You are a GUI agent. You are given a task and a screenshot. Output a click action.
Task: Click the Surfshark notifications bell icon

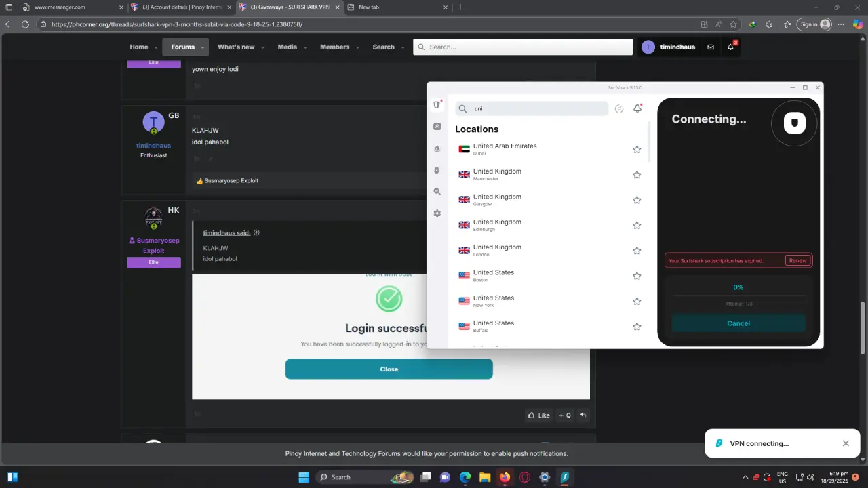[637, 108]
